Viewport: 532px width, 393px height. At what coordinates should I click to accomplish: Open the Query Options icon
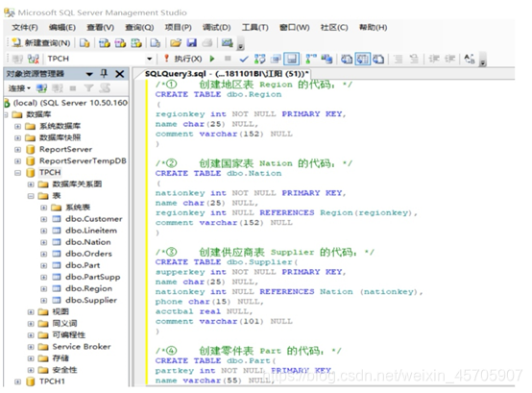pos(276,59)
